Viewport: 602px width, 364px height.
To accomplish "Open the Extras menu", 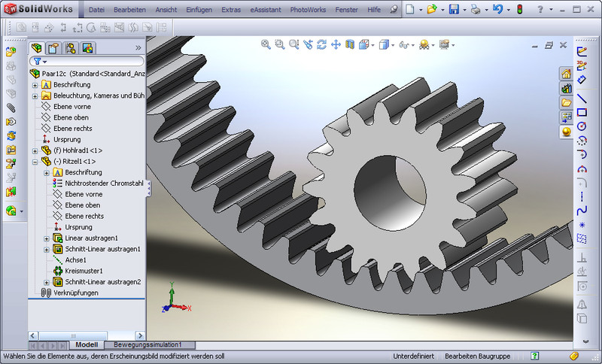I will point(232,10).
